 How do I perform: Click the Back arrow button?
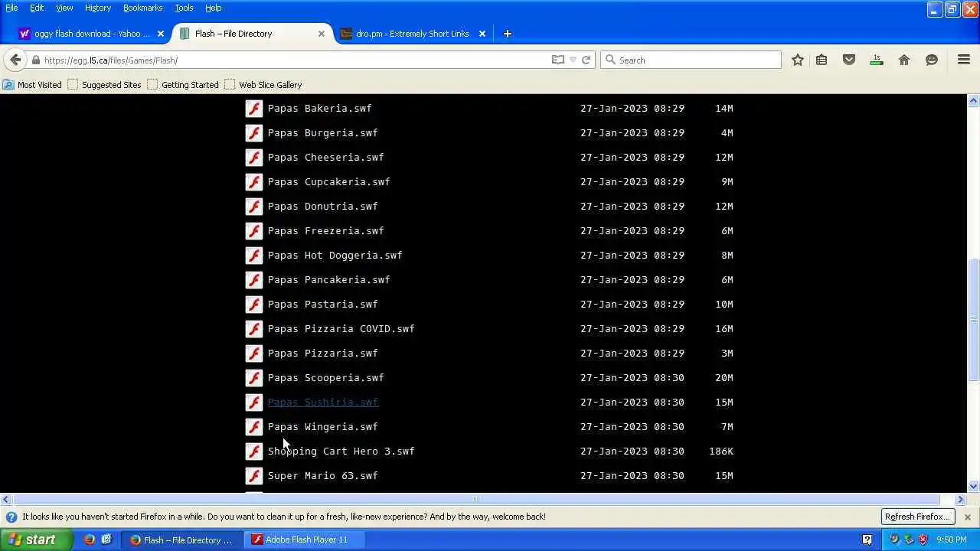point(15,60)
